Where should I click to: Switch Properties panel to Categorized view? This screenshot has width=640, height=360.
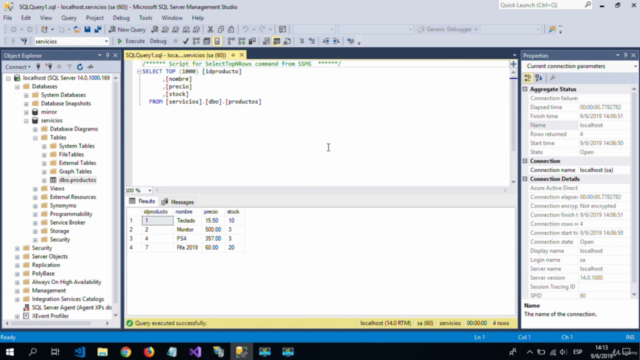click(x=528, y=78)
